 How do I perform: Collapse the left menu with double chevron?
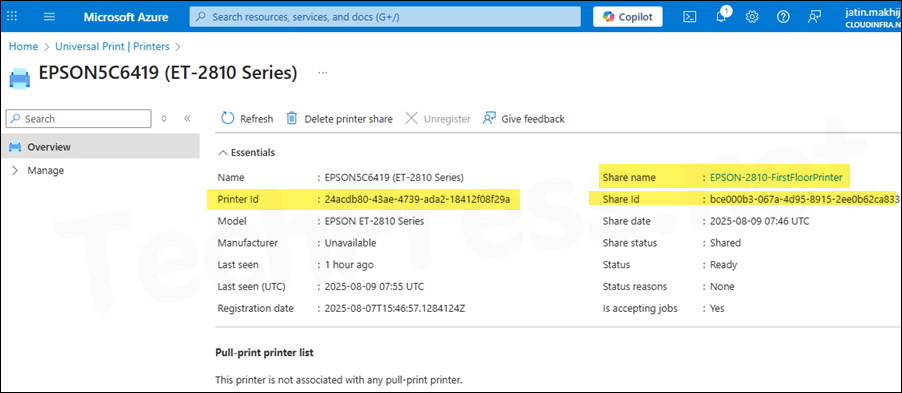point(187,119)
